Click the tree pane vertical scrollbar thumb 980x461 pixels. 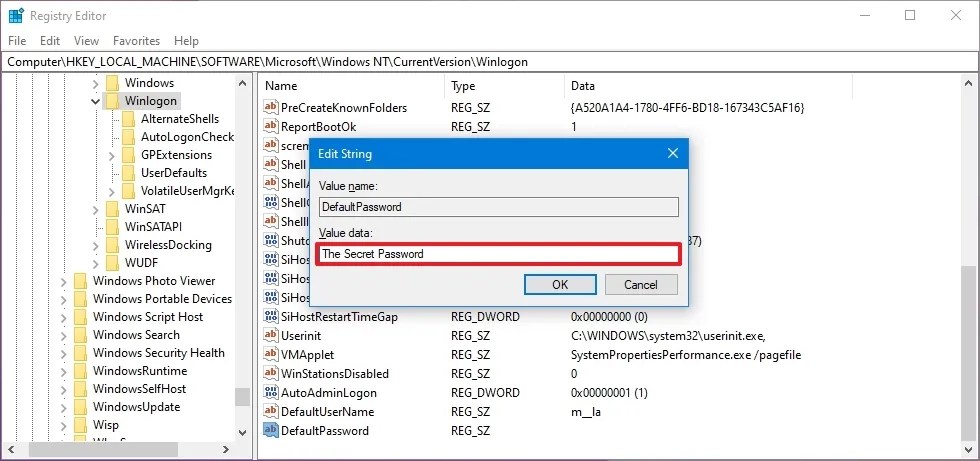[242, 396]
